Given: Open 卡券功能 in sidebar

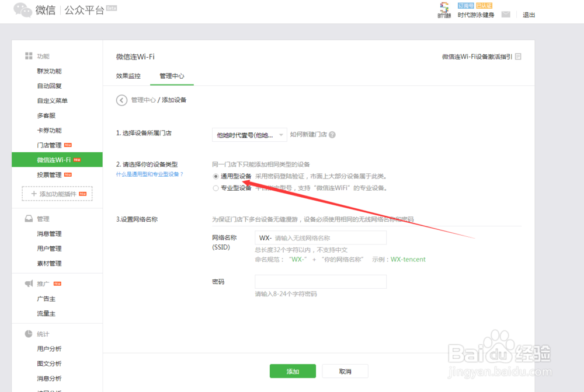Looking at the screenshot, I should [49, 131].
